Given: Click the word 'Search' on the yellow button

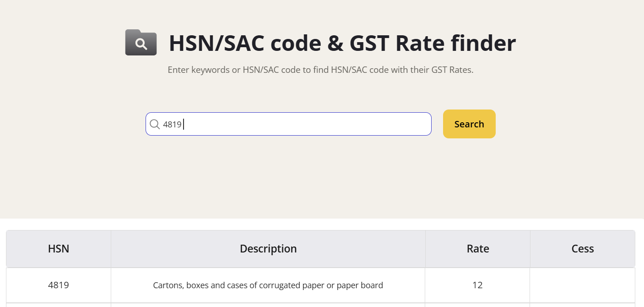Looking at the screenshot, I should tap(469, 124).
